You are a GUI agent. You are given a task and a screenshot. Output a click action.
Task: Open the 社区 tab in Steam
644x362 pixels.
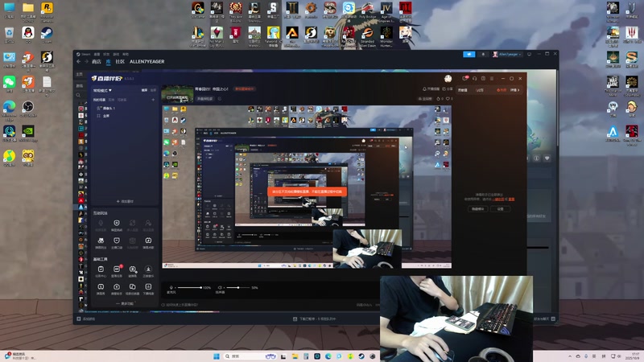coord(120,62)
